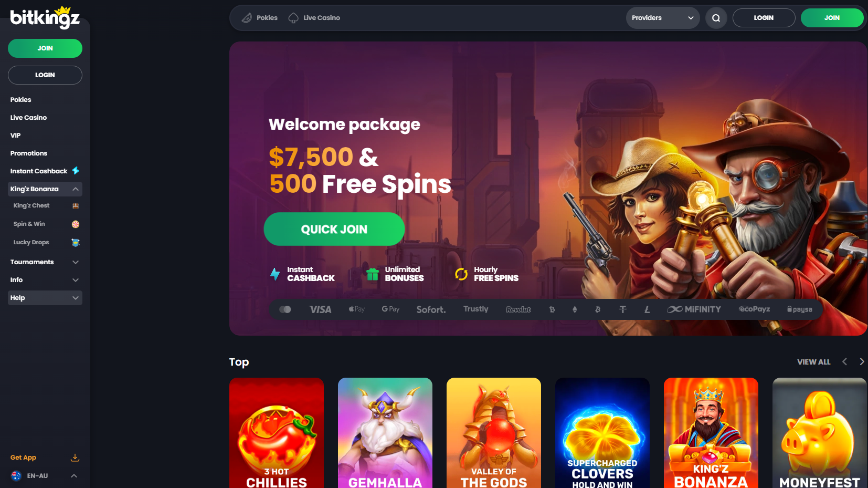Go to next Top games arrow
Viewport: 868px width, 488px height.
(862, 362)
